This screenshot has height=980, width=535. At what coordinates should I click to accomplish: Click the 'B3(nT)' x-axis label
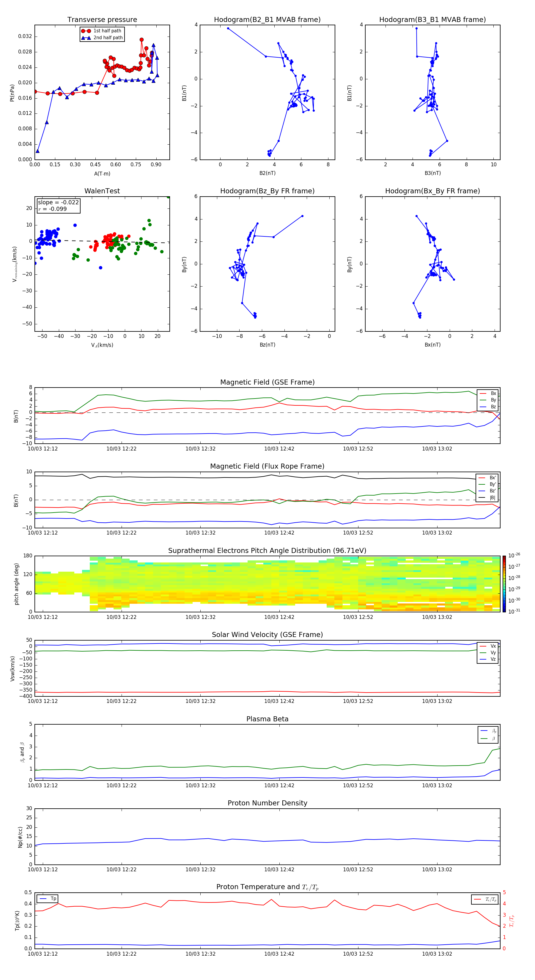(432, 173)
